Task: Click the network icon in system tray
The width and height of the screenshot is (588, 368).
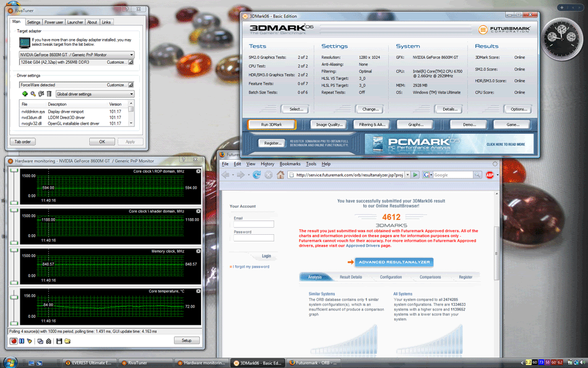Action: (x=576, y=362)
